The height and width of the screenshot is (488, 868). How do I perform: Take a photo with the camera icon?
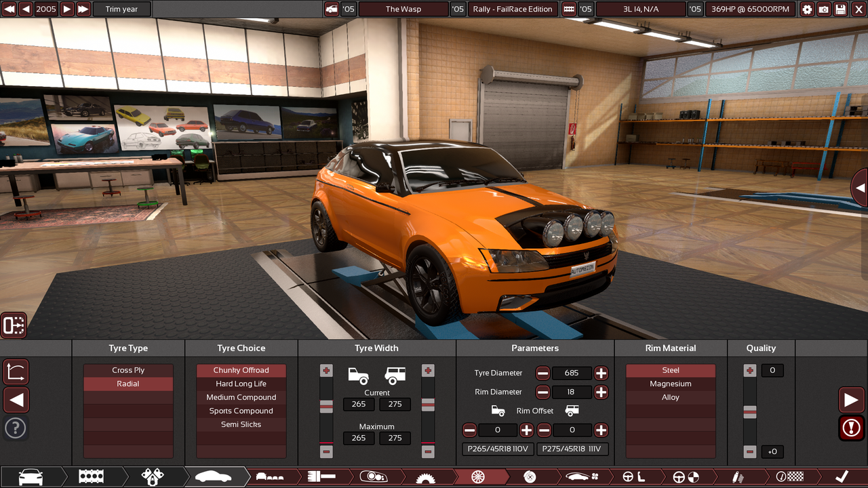[x=824, y=9]
